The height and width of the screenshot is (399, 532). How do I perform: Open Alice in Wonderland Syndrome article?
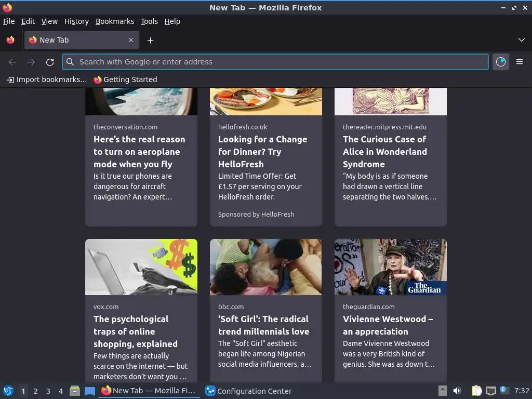pyautogui.click(x=385, y=152)
